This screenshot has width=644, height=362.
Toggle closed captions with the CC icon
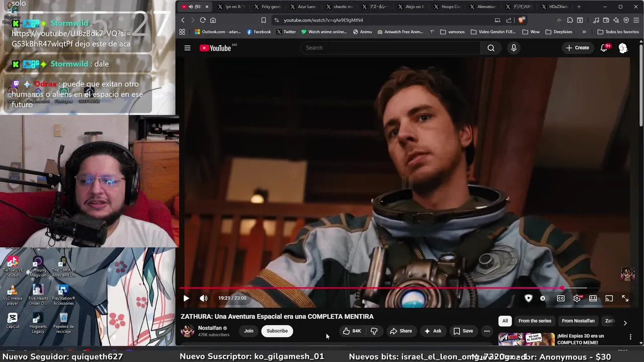tap(560, 298)
